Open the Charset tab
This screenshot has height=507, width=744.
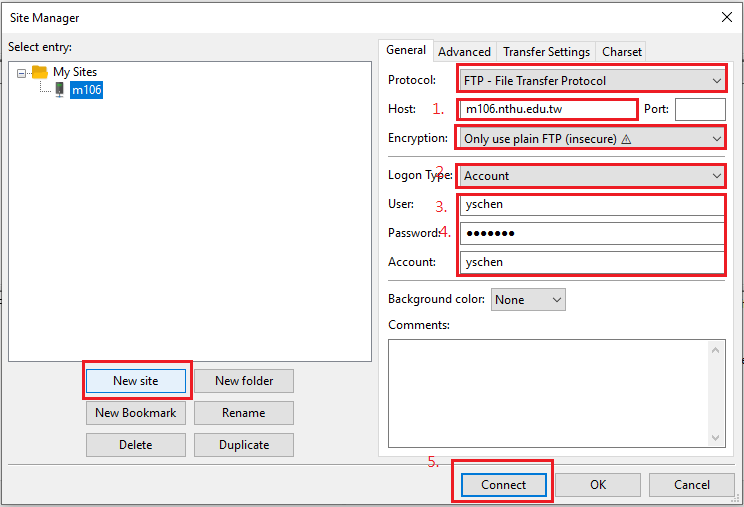click(622, 51)
